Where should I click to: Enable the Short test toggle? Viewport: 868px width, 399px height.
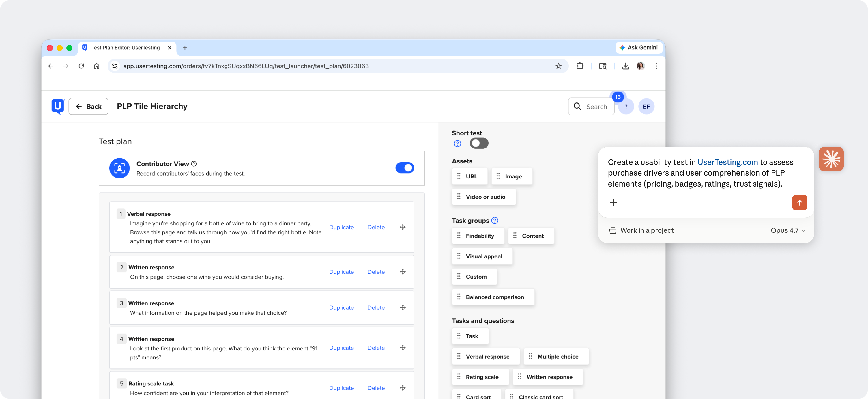479,143
